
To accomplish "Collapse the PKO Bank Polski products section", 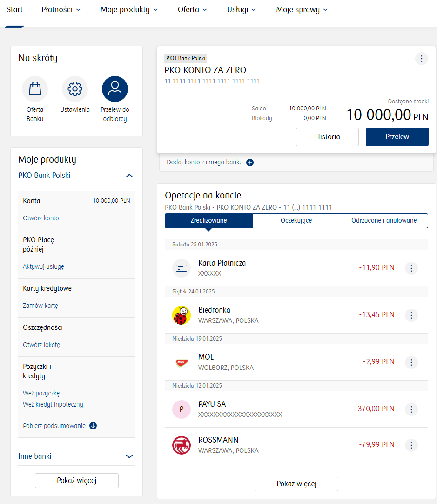I will pos(129,176).
